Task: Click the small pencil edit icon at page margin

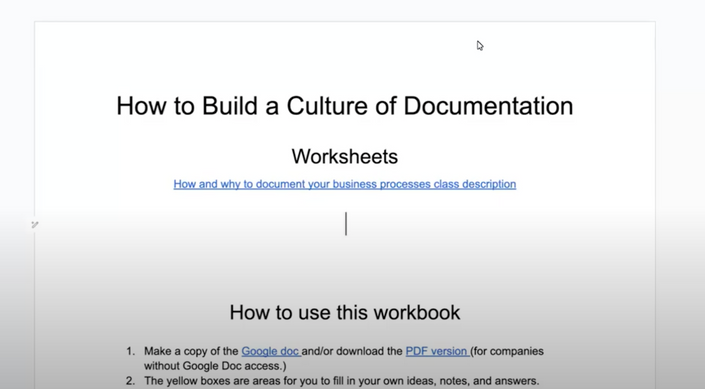Action: [x=35, y=224]
